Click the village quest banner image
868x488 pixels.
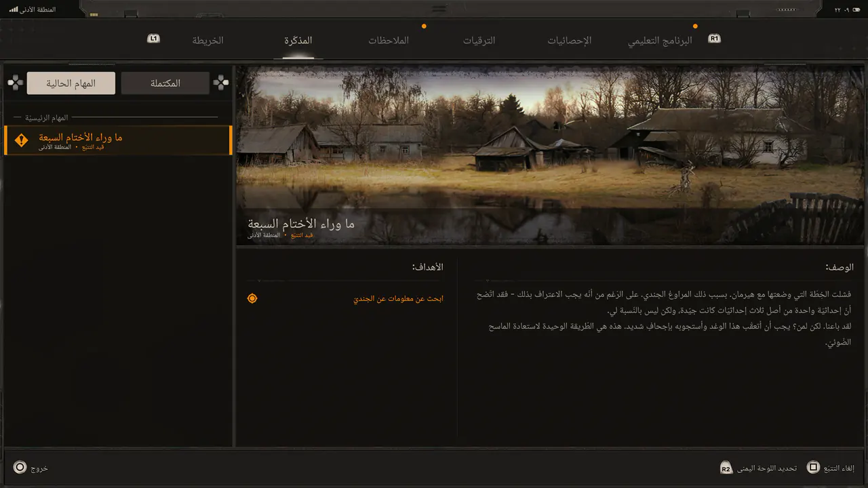coord(550,155)
